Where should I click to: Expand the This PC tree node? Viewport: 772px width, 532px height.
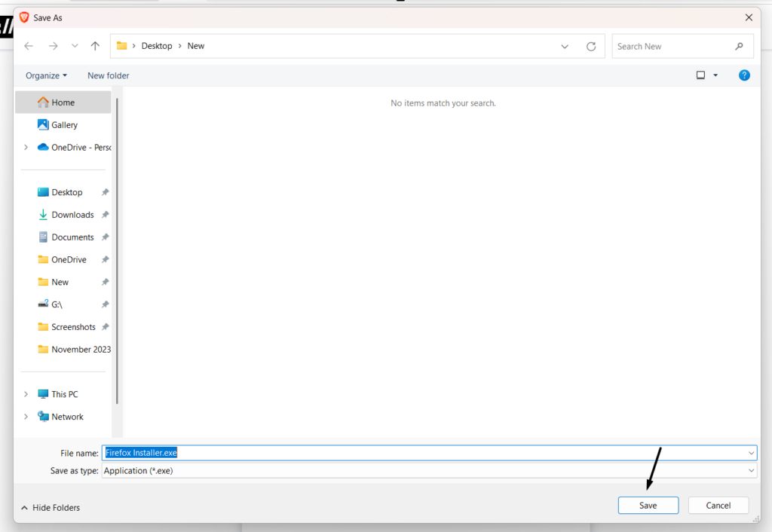pyautogui.click(x=26, y=394)
